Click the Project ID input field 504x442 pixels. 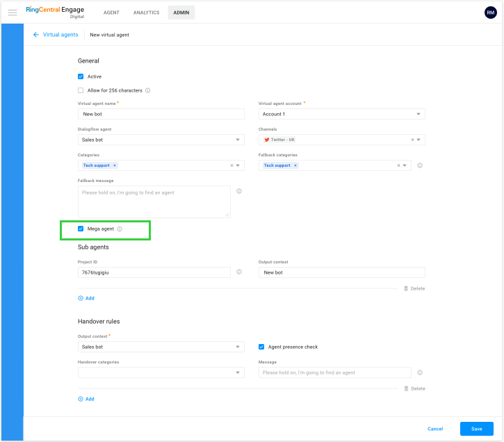click(x=154, y=272)
